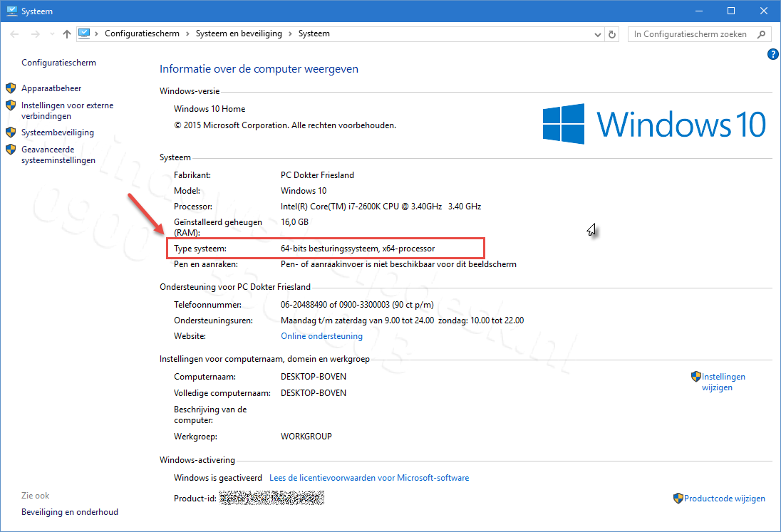Open Apparaatbeheer
The width and height of the screenshot is (781, 532).
click(x=51, y=88)
